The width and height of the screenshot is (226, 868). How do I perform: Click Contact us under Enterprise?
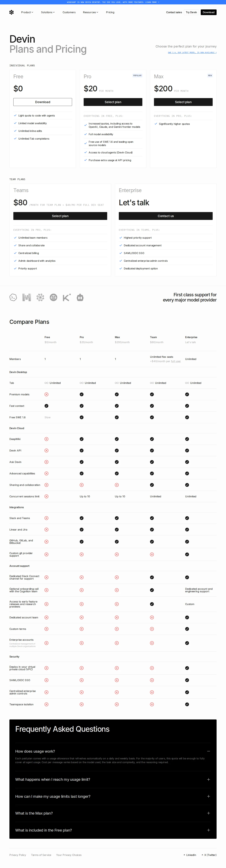165,216
